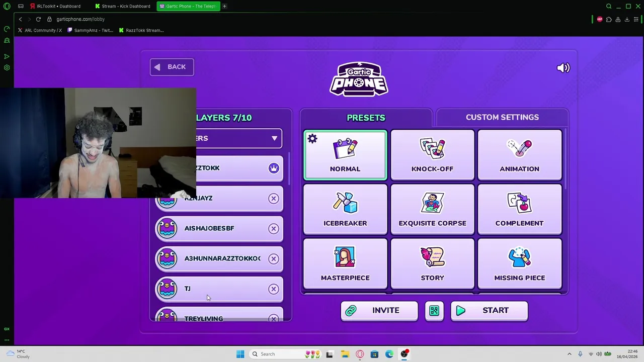Show hidden system tray icons
This screenshot has height=362, width=644.
(570, 354)
